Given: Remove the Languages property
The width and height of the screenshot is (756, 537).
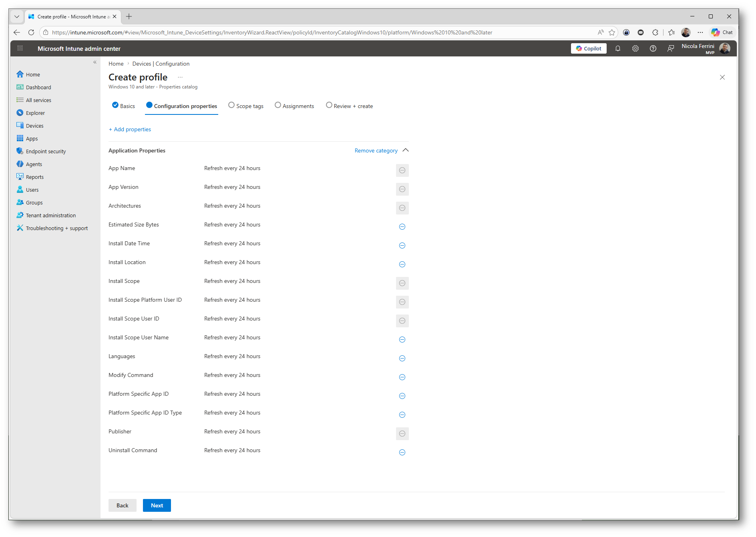Looking at the screenshot, I should coord(402,359).
